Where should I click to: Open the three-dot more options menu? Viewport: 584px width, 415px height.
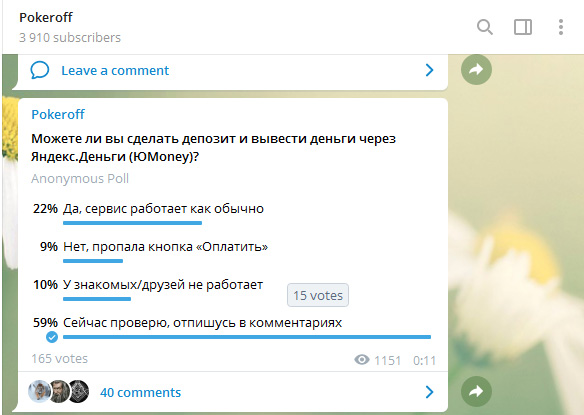[561, 27]
